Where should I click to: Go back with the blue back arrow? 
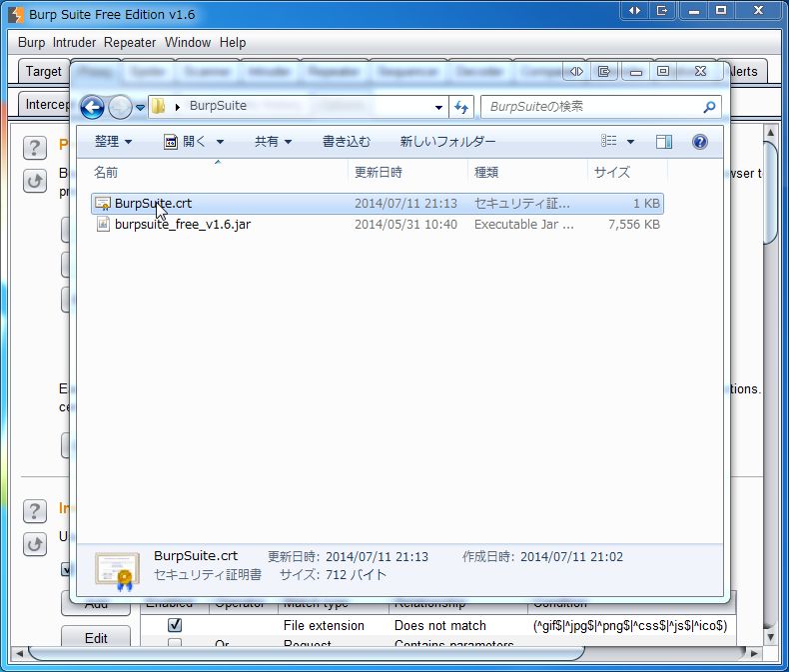(92, 107)
